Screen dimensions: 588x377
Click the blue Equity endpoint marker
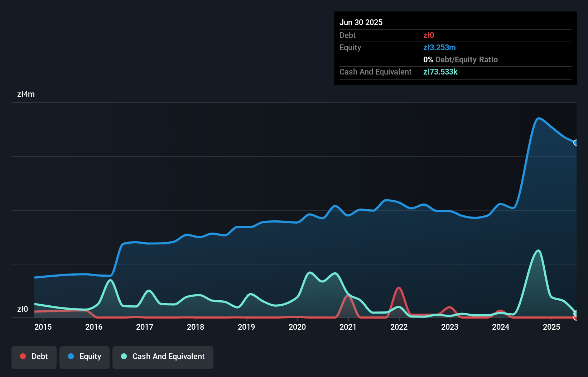[576, 143]
